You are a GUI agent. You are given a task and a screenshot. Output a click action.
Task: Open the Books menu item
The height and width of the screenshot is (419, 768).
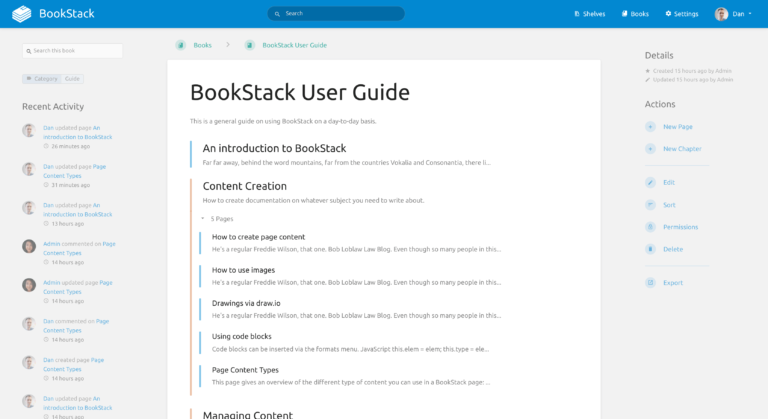pyautogui.click(x=635, y=14)
